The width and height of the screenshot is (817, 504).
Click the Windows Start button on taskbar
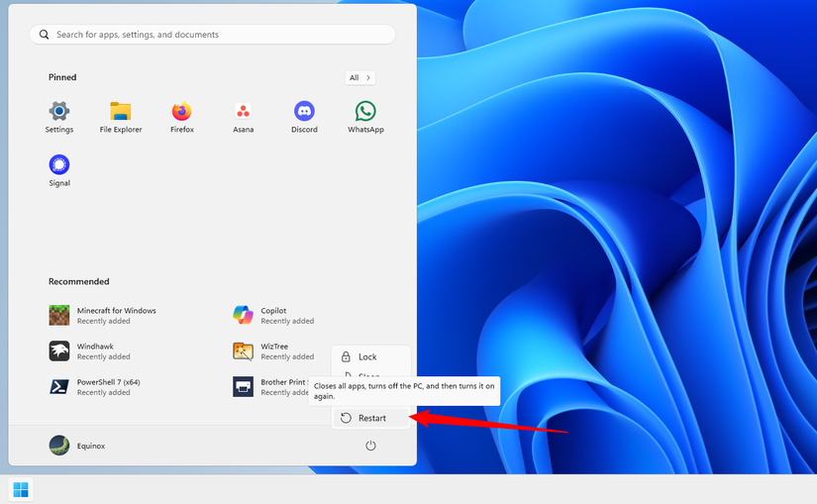point(21,489)
